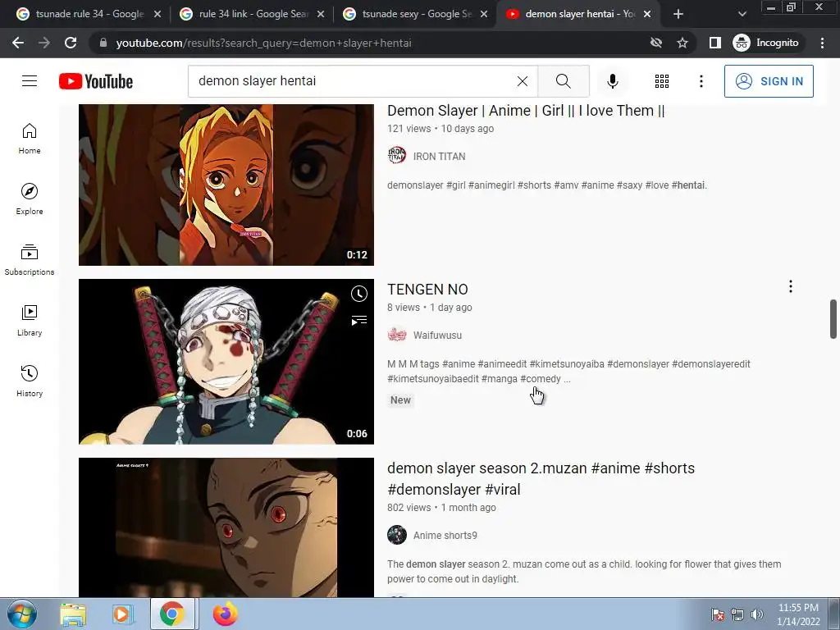Screen dimensions: 840x630
Task: Open the tab search dropdown arrow
Action: (742, 14)
